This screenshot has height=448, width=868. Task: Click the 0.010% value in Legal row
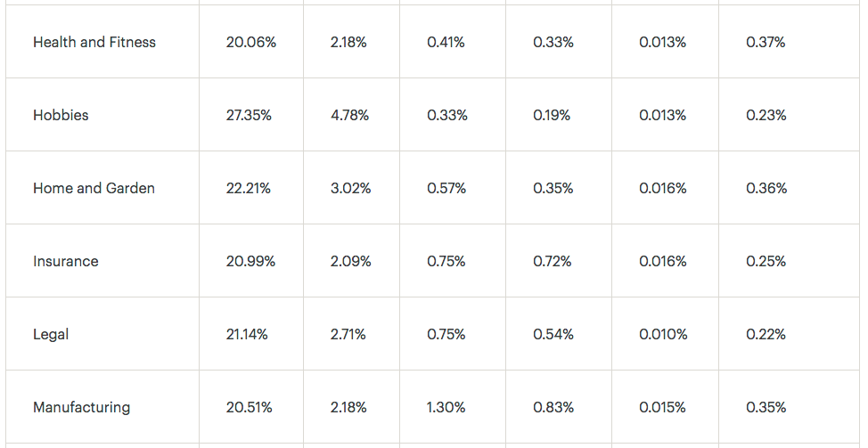(x=663, y=334)
